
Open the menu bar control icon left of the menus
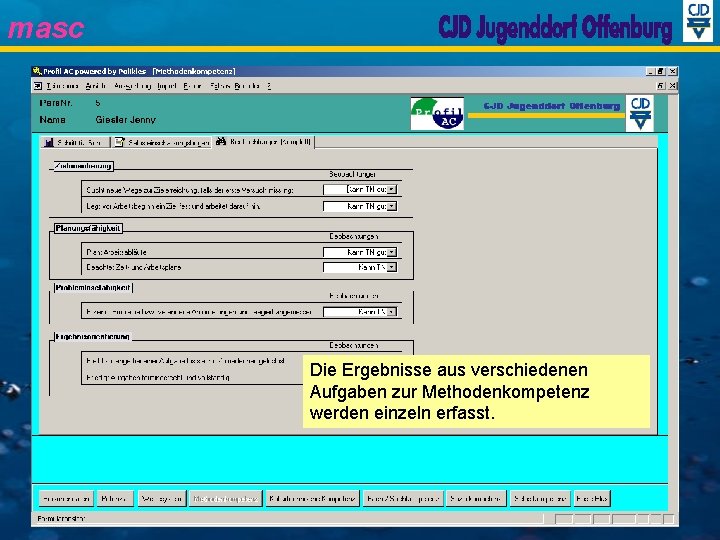click(38, 86)
